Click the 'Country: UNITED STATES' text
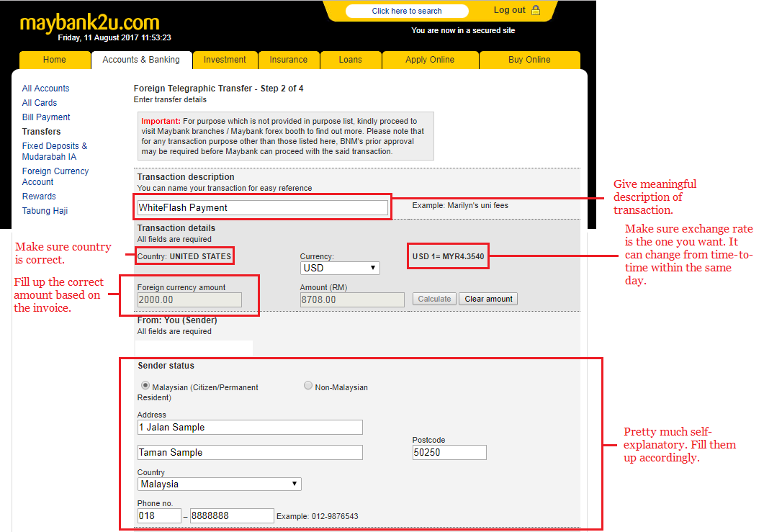Screen dimensions: 764x532 [x=184, y=256]
